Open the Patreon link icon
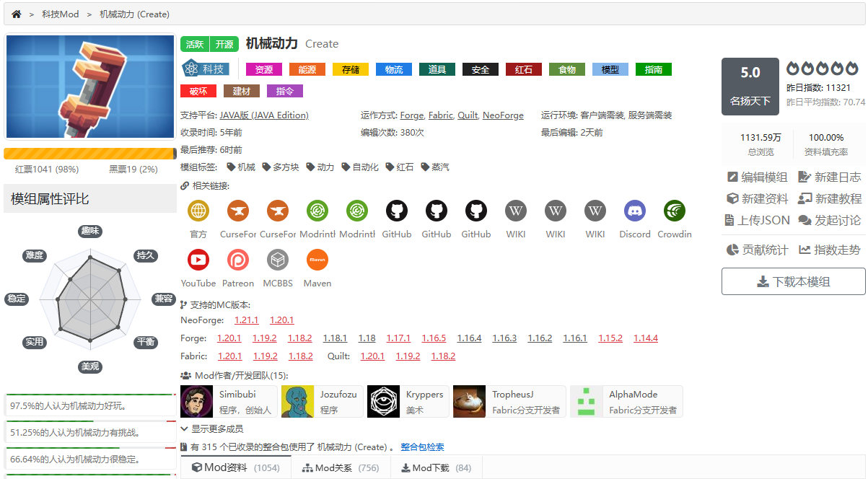868x479 pixels. coord(238,260)
